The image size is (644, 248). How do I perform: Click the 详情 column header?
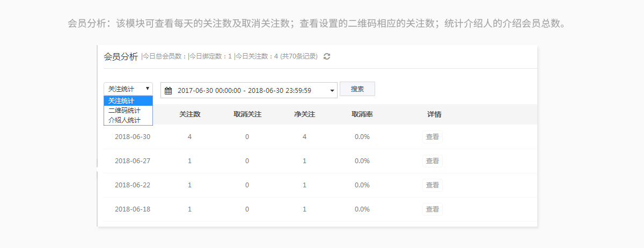point(434,114)
